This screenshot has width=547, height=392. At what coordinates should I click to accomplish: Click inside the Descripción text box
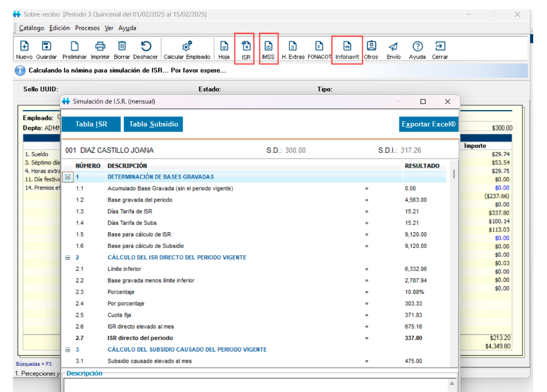point(256,384)
